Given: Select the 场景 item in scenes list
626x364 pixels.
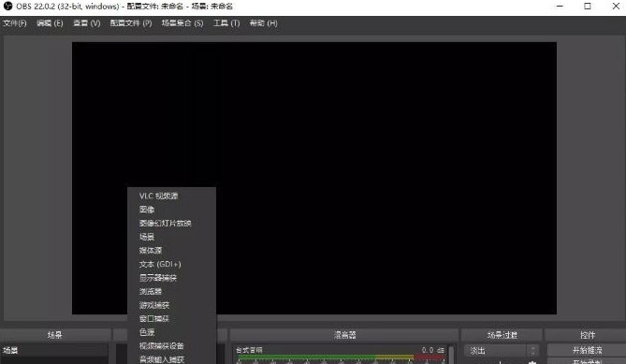Looking at the screenshot, I should [x=54, y=350].
